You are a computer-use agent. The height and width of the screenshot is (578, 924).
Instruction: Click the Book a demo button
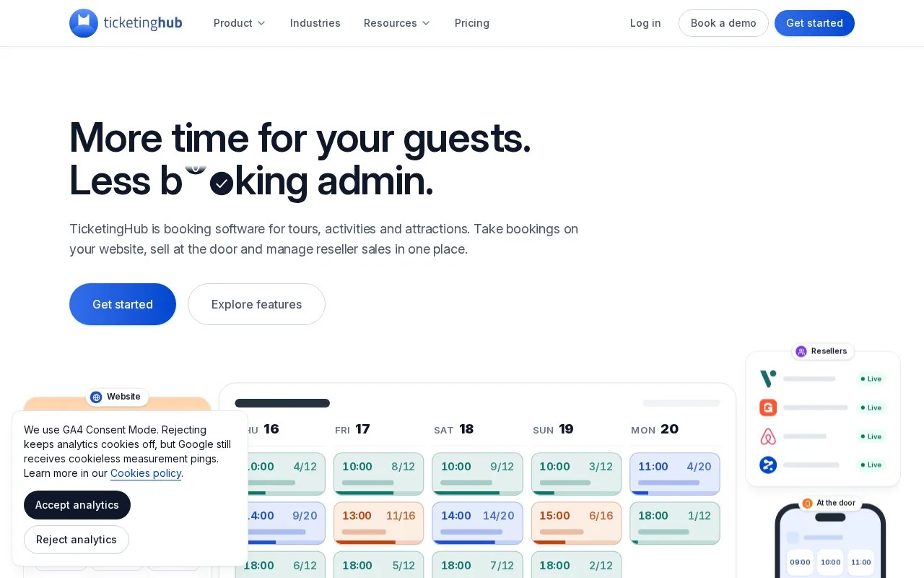tap(723, 23)
